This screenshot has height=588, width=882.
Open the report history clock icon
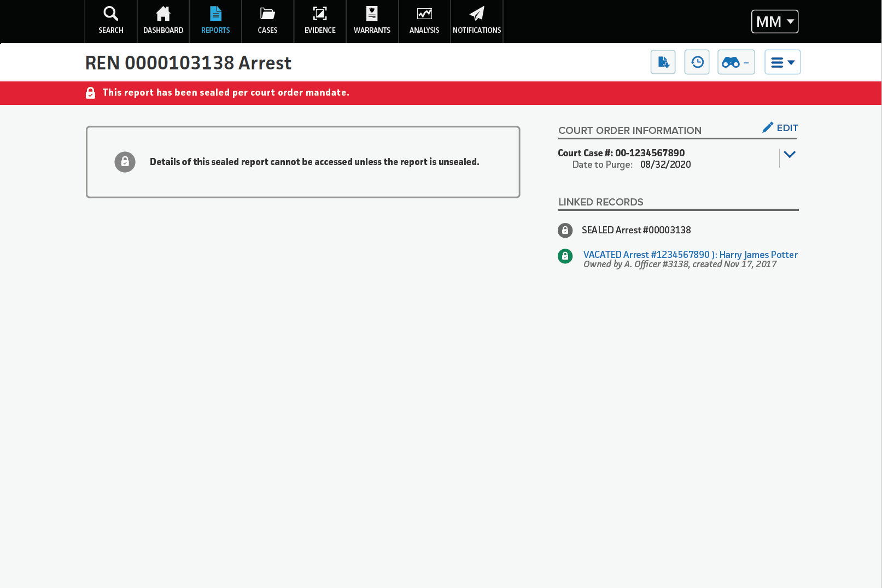click(697, 62)
